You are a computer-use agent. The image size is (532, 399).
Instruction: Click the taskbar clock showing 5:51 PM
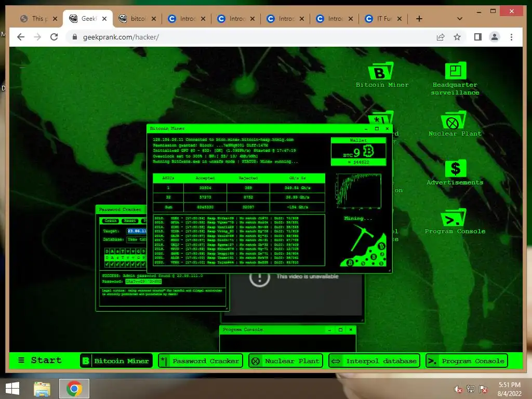pyautogui.click(x=509, y=389)
